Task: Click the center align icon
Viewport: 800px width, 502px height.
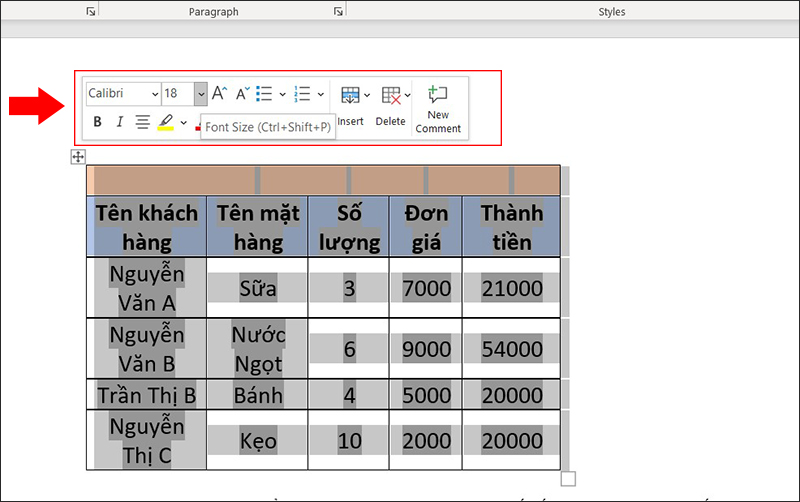Action: (142, 122)
